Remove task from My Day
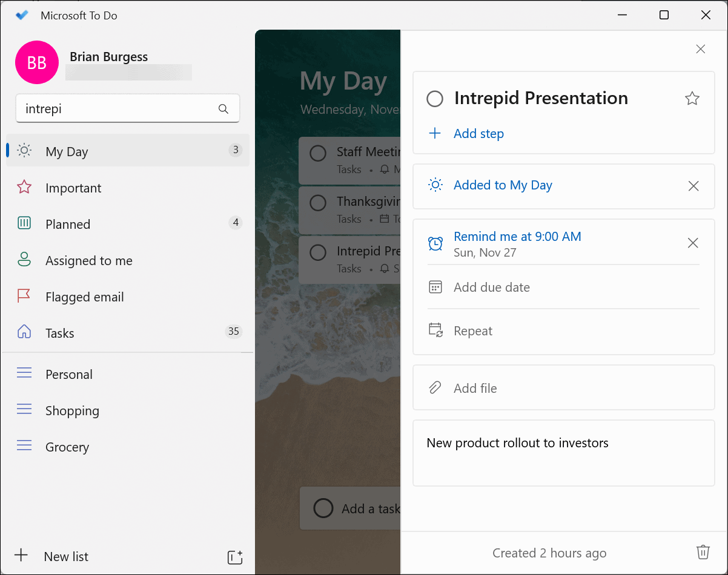The image size is (728, 575). (693, 186)
